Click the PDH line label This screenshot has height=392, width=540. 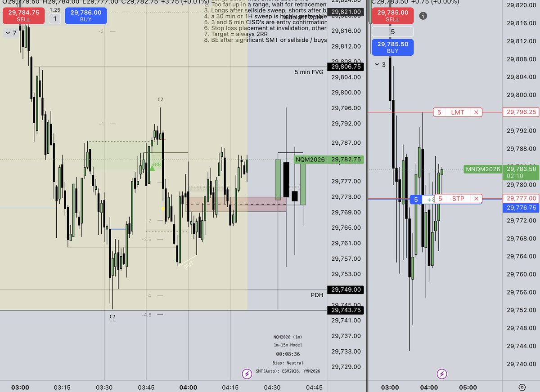coord(317,295)
